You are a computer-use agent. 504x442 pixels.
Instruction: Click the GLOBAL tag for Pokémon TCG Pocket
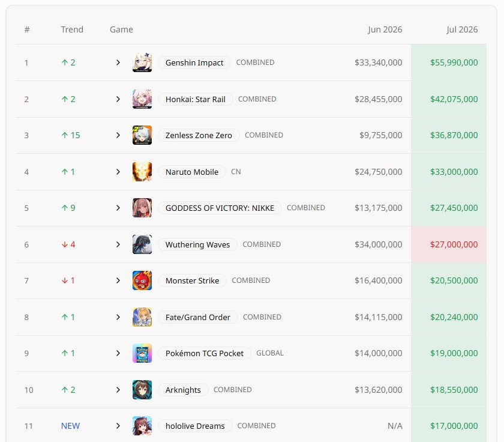click(269, 353)
